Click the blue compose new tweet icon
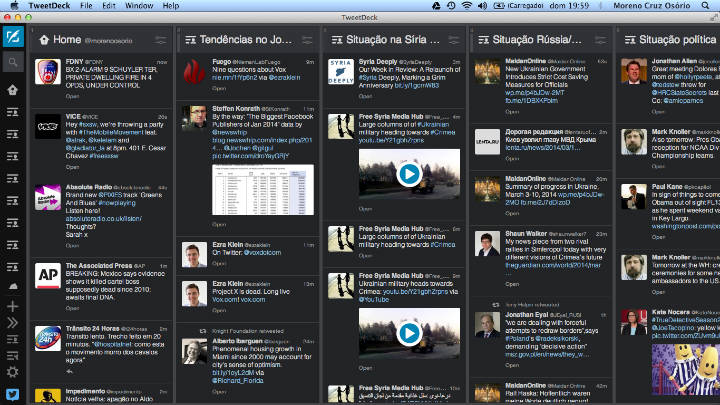The image size is (720, 405). (13, 37)
